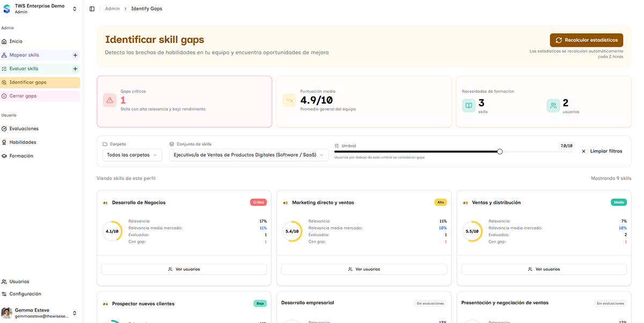Screen dimensions: 644x323
Task: Click the plus icon beside Evaluar skills
Action: pos(75,69)
